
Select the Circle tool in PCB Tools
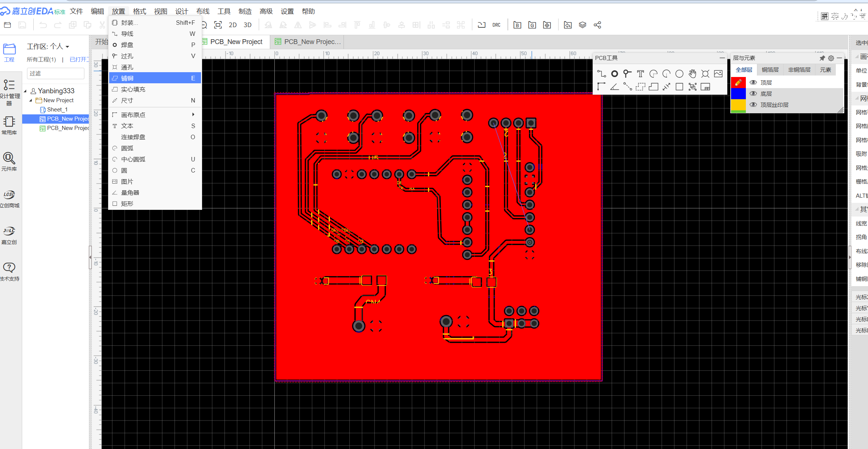coord(680,74)
